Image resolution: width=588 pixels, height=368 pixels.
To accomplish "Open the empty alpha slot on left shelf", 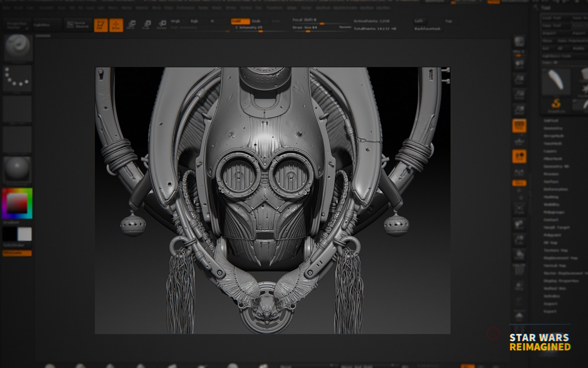I will [18, 108].
